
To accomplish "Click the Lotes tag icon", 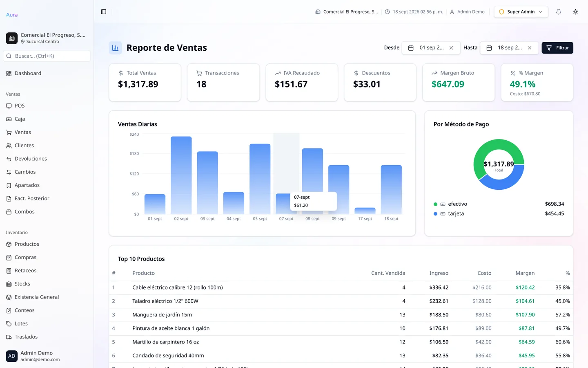I will coord(9,324).
